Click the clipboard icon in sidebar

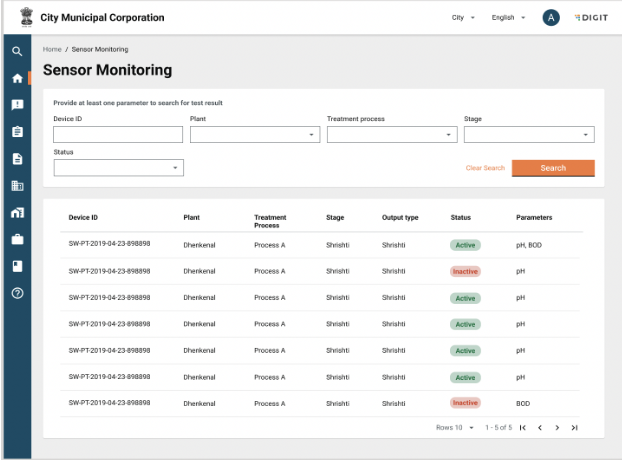pos(17,131)
